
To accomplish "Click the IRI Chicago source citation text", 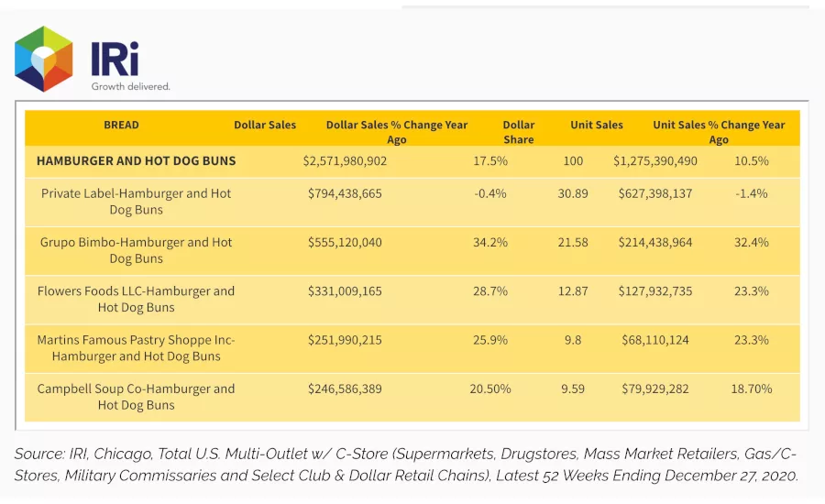I will 406,465.
